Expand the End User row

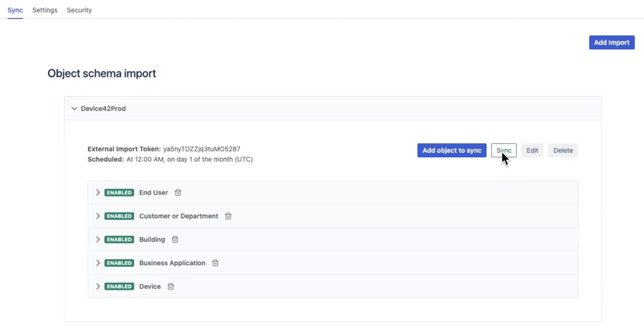point(98,192)
